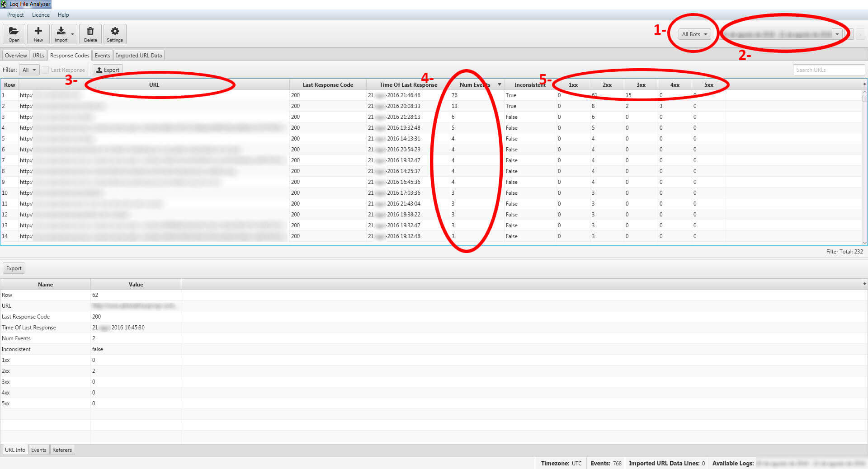
Task: Click the Import log file icon
Action: (61, 34)
